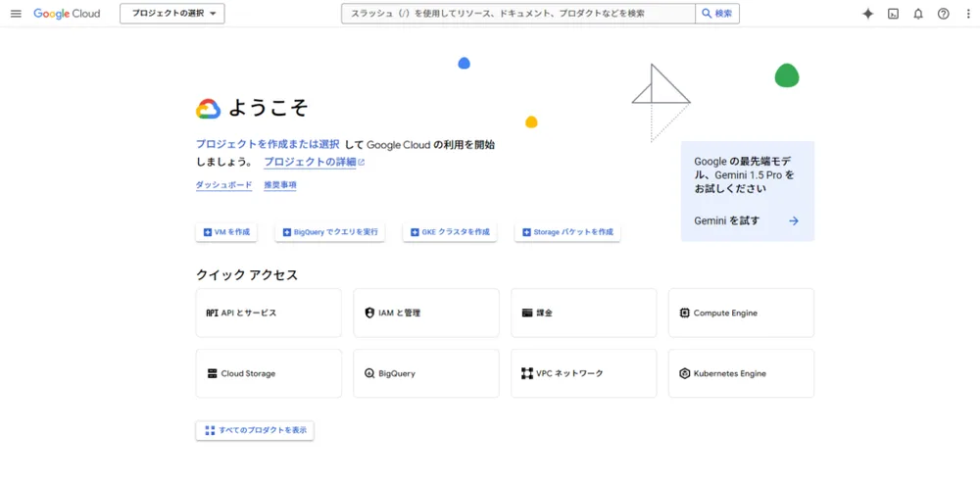
Task: Switch to the 推奨事項 tab
Action: coord(280,185)
